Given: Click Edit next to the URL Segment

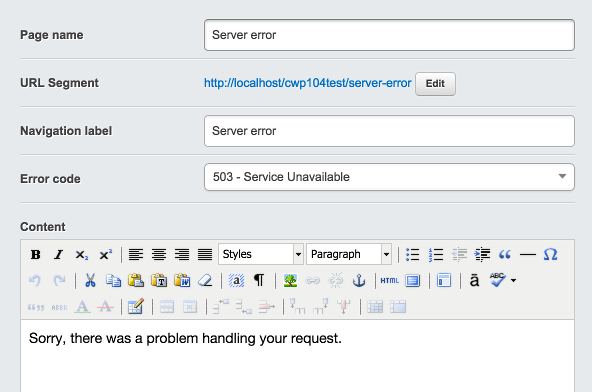Looking at the screenshot, I should click(x=435, y=84).
